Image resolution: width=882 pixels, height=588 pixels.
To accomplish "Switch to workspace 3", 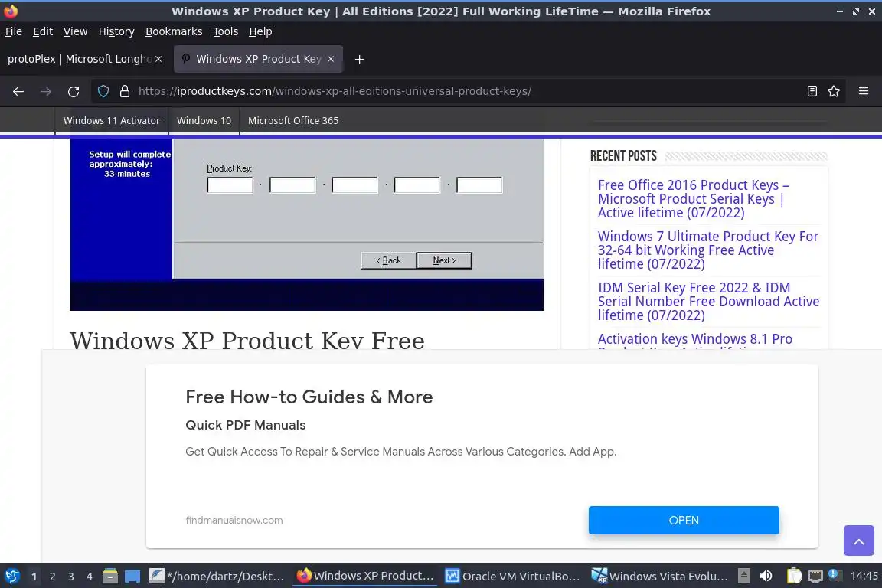I will (x=71, y=577).
